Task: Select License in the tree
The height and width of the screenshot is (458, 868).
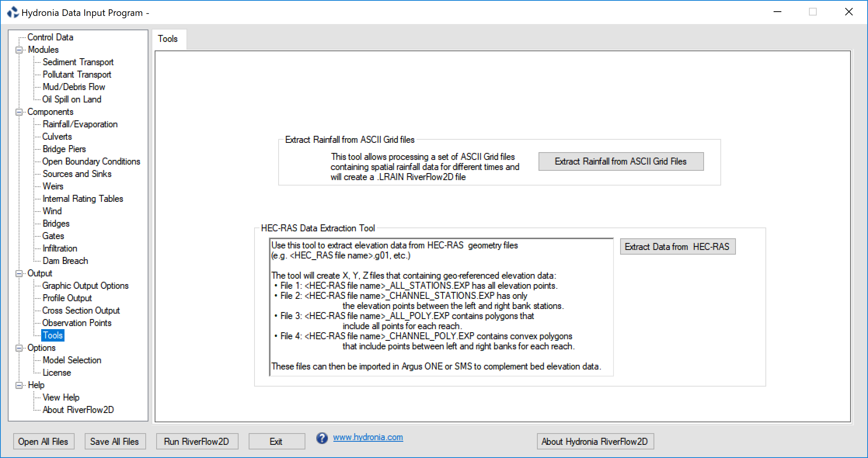Action: (x=57, y=373)
